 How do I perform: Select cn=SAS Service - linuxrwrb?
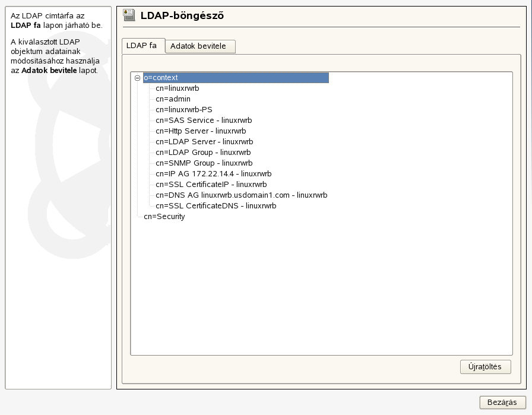tap(204, 120)
